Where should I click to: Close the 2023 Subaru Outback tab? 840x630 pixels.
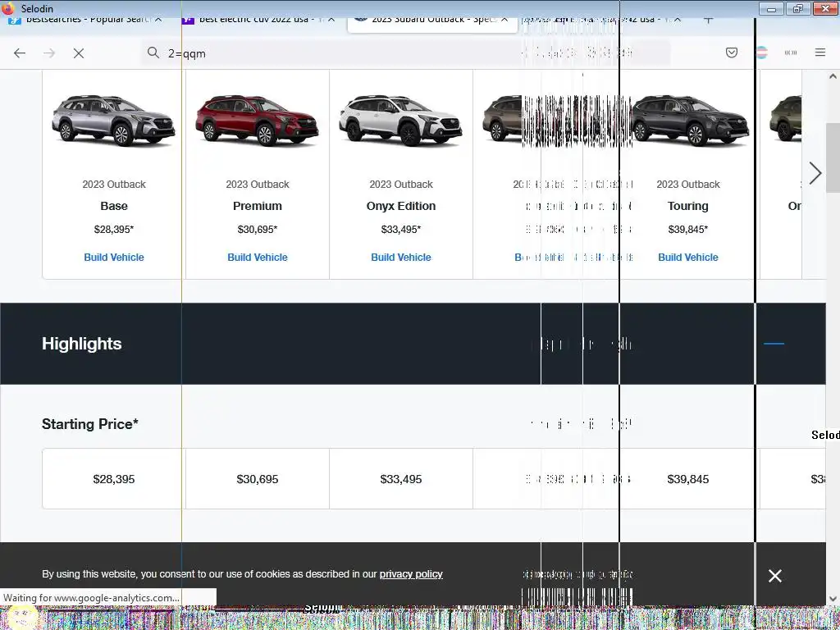pyautogui.click(x=504, y=20)
